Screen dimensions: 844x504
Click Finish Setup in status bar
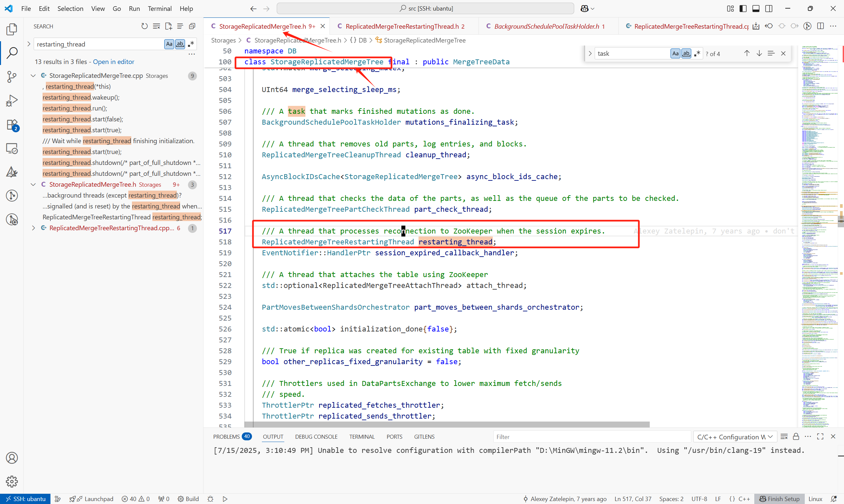click(x=779, y=499)
